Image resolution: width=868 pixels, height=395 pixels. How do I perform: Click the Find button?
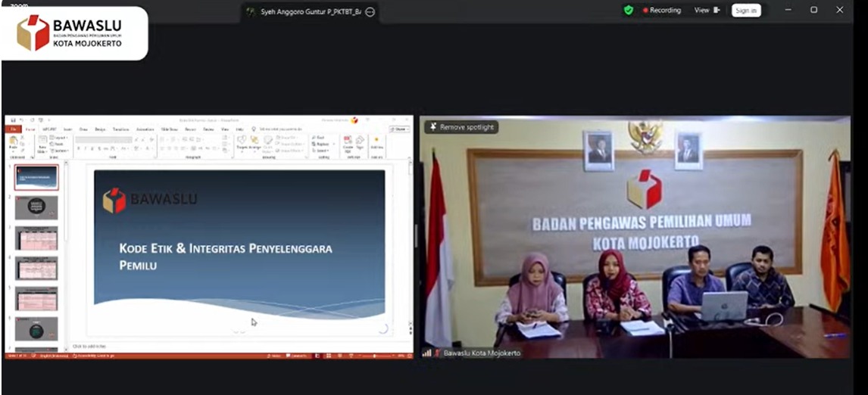pos(317,137)
